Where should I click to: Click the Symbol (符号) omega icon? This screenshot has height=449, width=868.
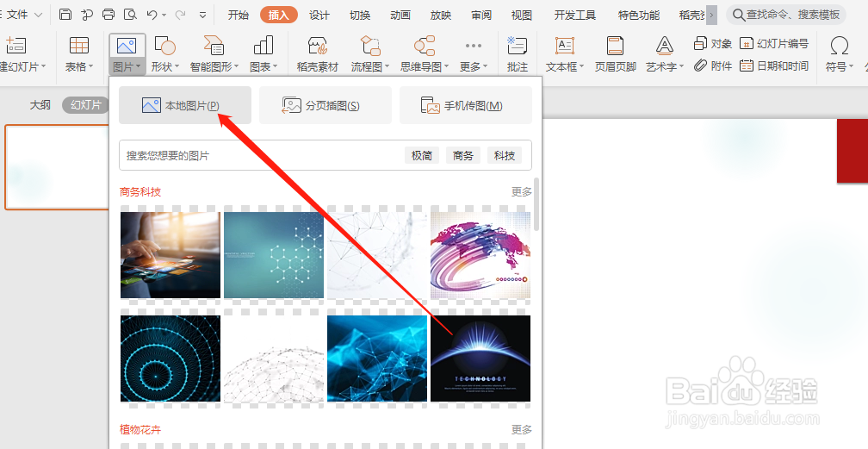(840, 46)
